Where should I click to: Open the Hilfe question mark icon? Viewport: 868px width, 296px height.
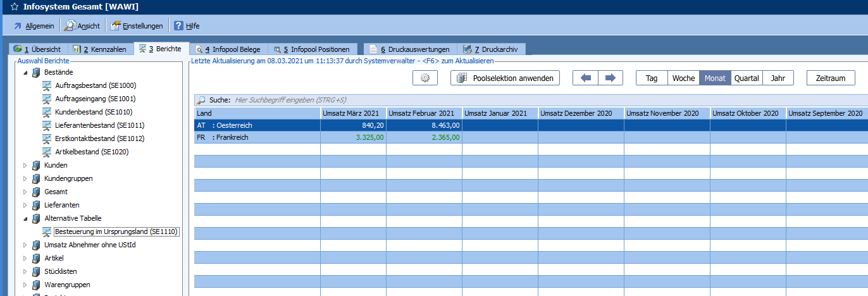pos(179,26)
